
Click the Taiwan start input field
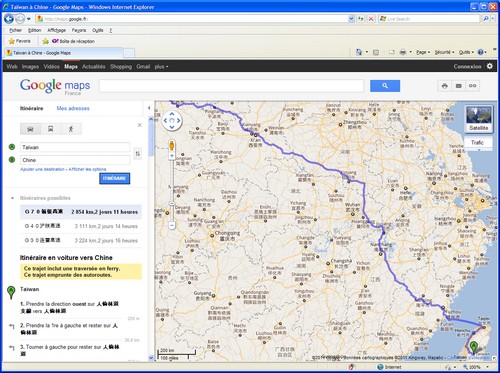75,147
